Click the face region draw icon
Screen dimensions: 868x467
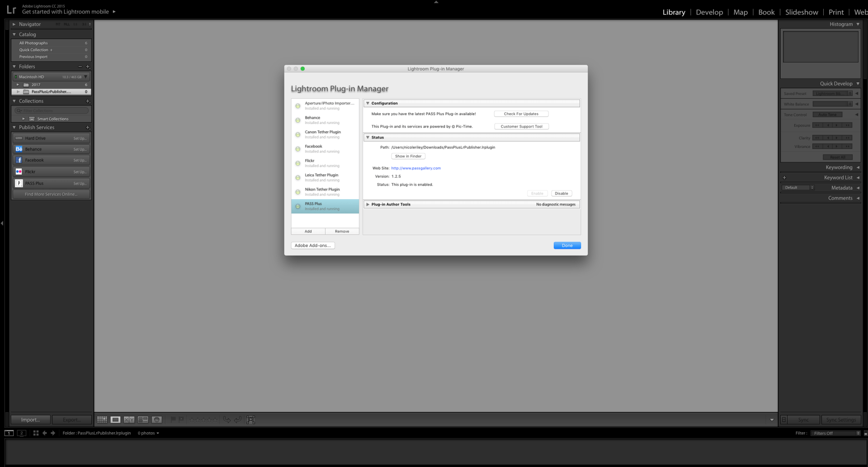(x=251, y=420)
